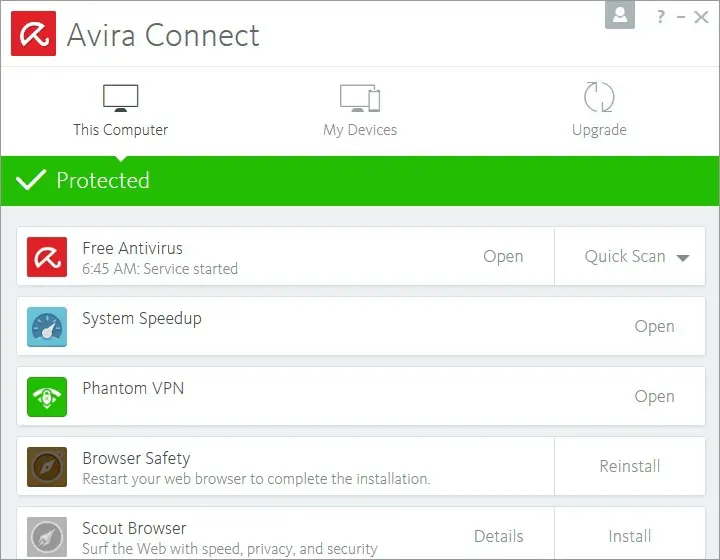Viewport: 720px width, 560px height.
Task: Open the user account profile icon
Action: pos(620,15)
